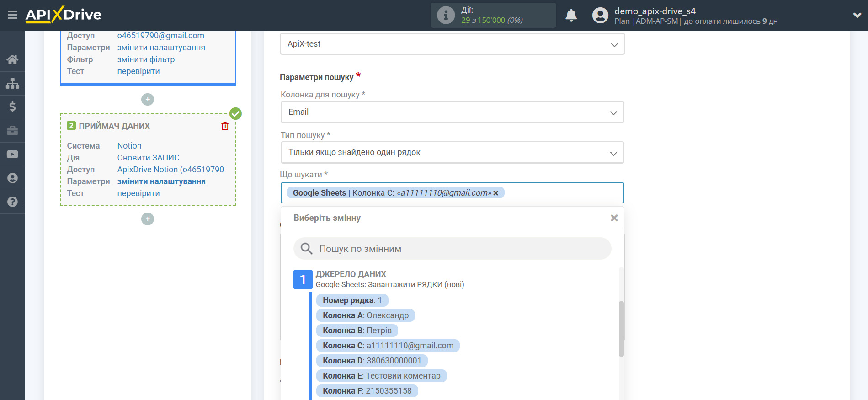Click the actions info icon
Screen dimensions: 868x400
(x=446, y=15)
